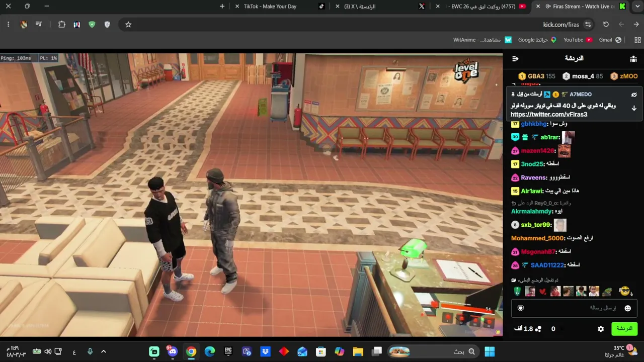Launch Microsoft Edge from the taskbar
Image resolution: width=644 pixels, height=362 pixels.
(x=210, y=351)
